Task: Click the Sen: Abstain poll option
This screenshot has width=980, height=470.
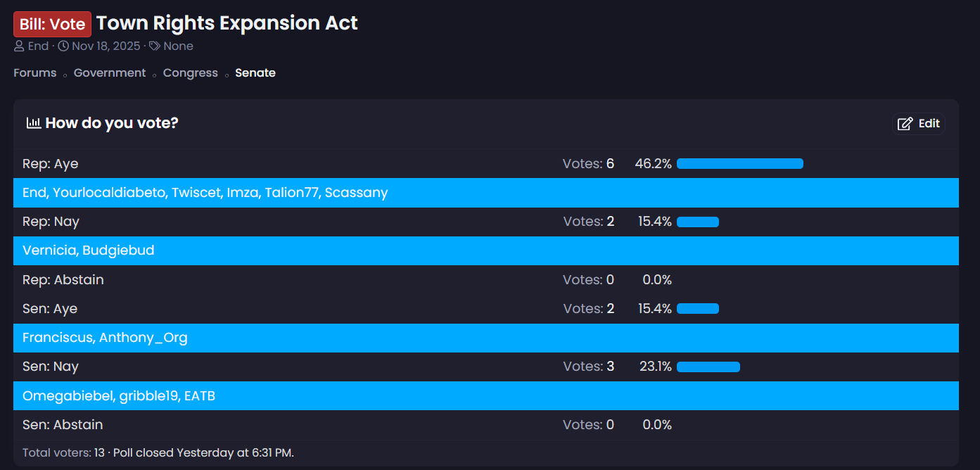Action: (63, 425)
